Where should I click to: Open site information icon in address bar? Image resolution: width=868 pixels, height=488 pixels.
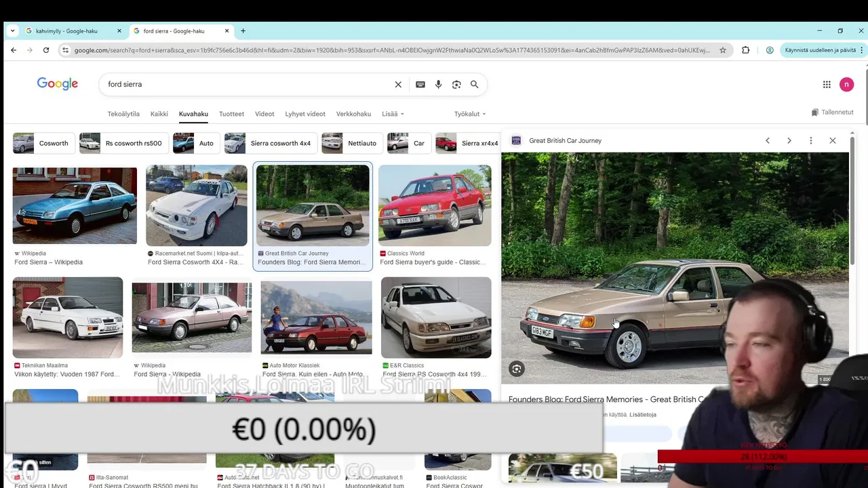(x=65, y=50)
